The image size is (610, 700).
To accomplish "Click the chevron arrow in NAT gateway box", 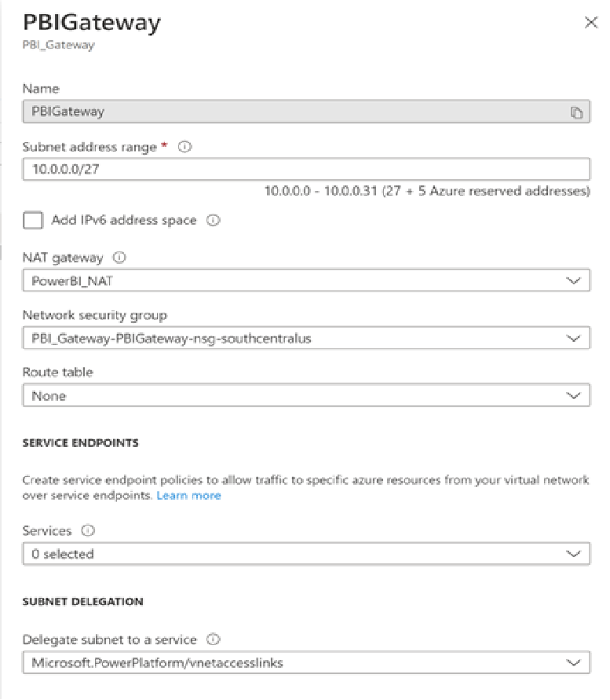I will coord(573,280).
